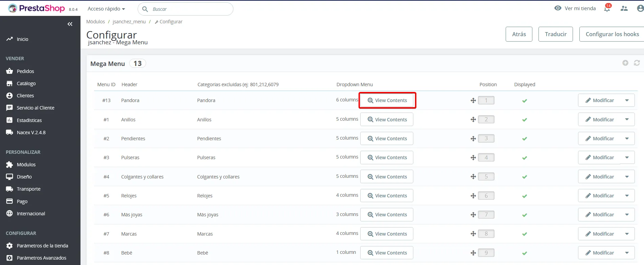Expand the dropdown arrow beside Pandora's Modificar
The height and width of the screenshot is (265, 644).
tap(627, 100)
